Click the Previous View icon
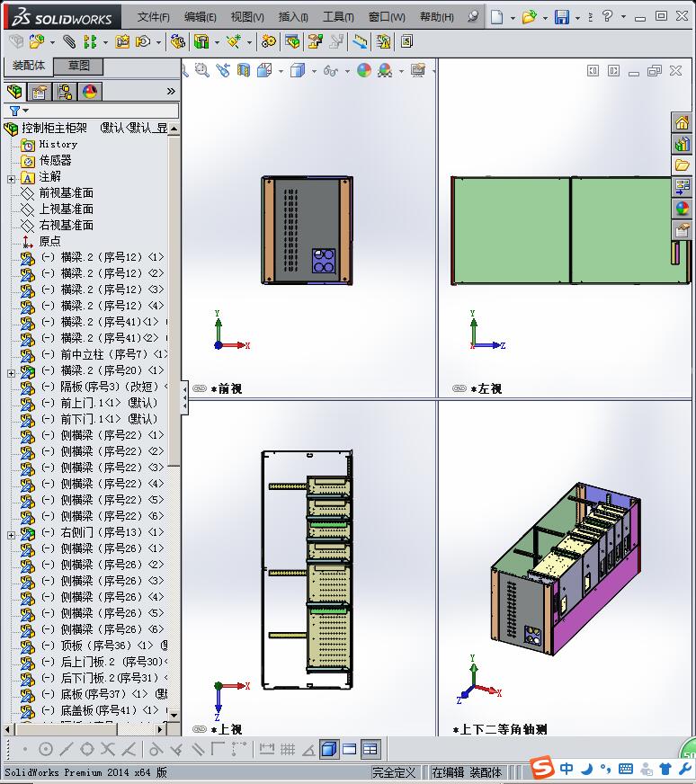 pyautogui.click(x=223, y=70)
